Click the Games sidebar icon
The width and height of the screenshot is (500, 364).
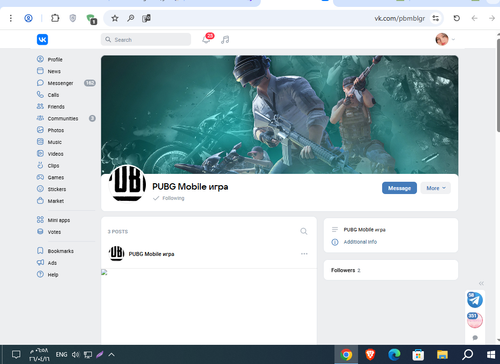[40, 177]
